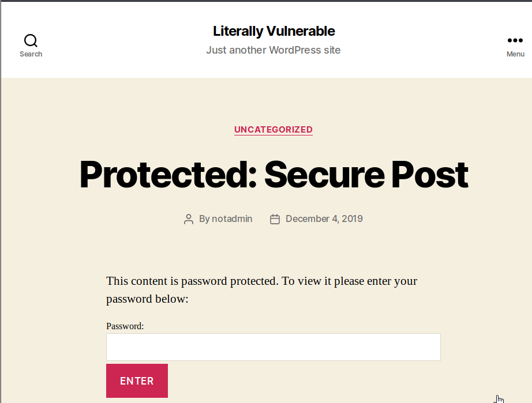The width and height of the screenshot is (532, 403).
Task: Click the Menu label in the header
Action: pyautogui.click(x=515, y=54)
